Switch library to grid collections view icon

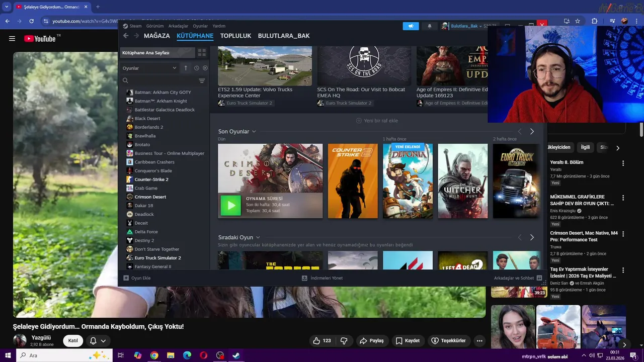pyautogui.click(x=202, y=53)
